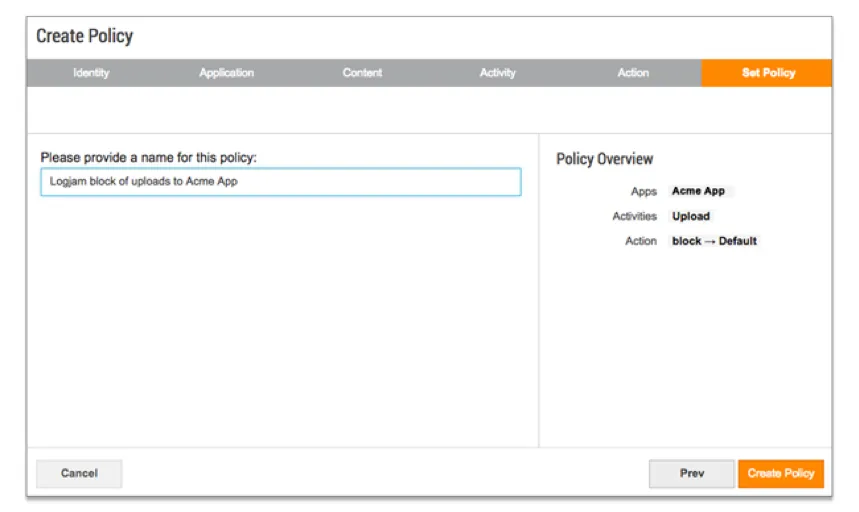Click the Create Policy dialog title

point(84,36)
